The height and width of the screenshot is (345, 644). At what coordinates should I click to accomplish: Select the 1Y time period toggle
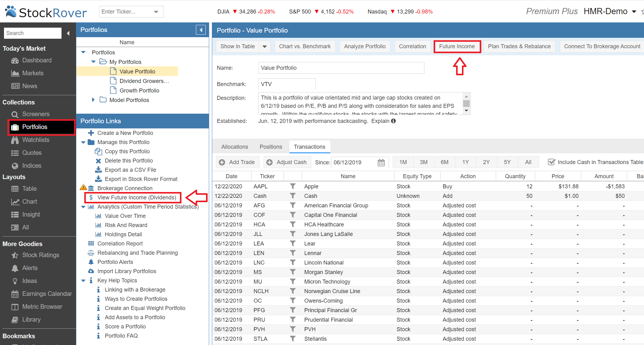pos(465,162)
